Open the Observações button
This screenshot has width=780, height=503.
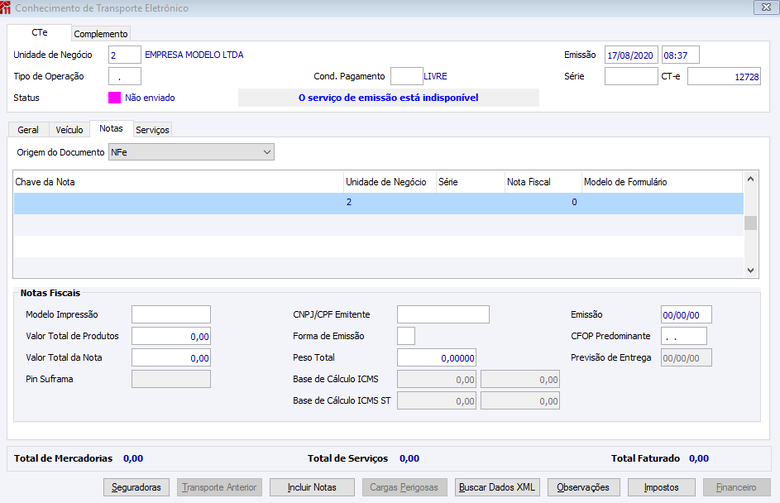583,488
